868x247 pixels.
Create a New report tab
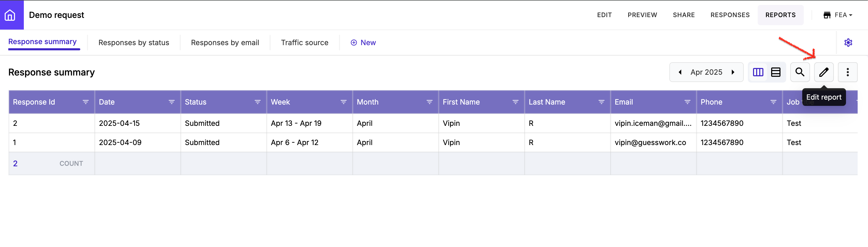tap(363, 43)
